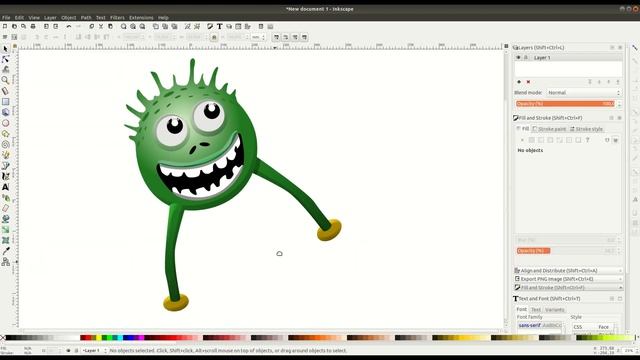Click the Cut scissors icon

[101, 26]
